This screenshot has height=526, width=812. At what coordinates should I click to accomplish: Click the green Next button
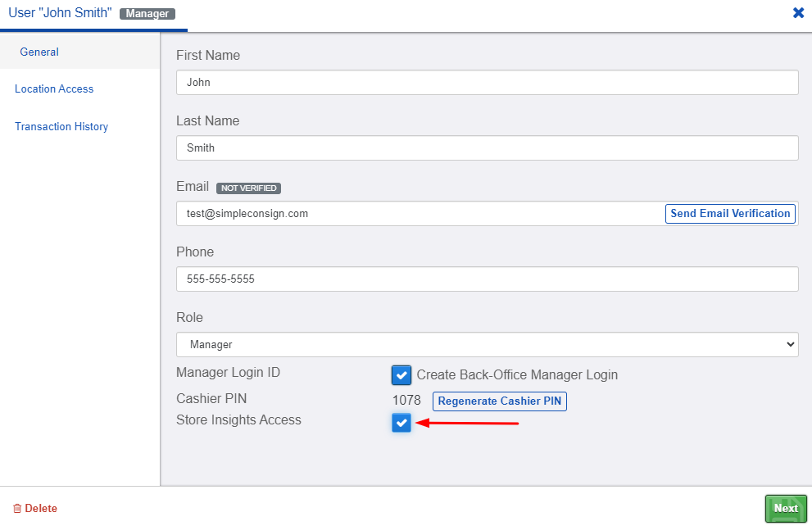(x=786, y=509)
